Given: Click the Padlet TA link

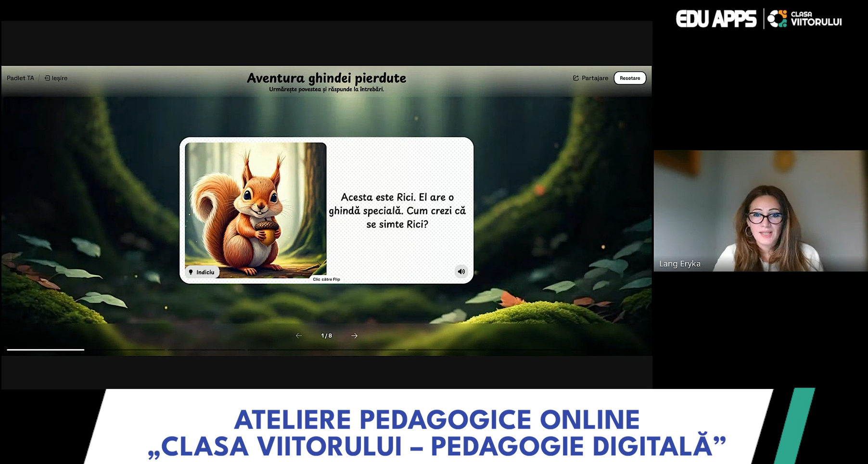Looking at the screenshot, I should pos(20,78).
